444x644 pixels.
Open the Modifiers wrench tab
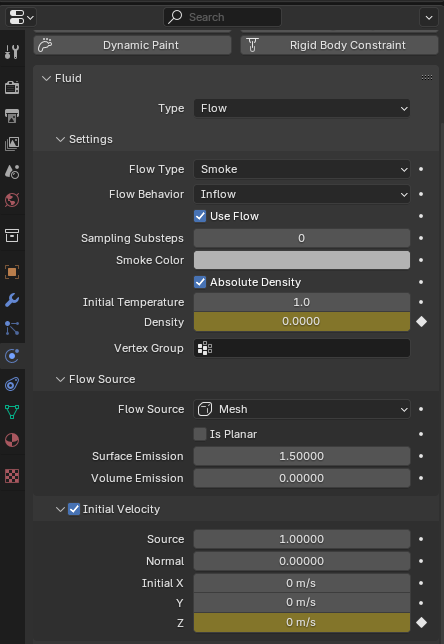(12, 300)
